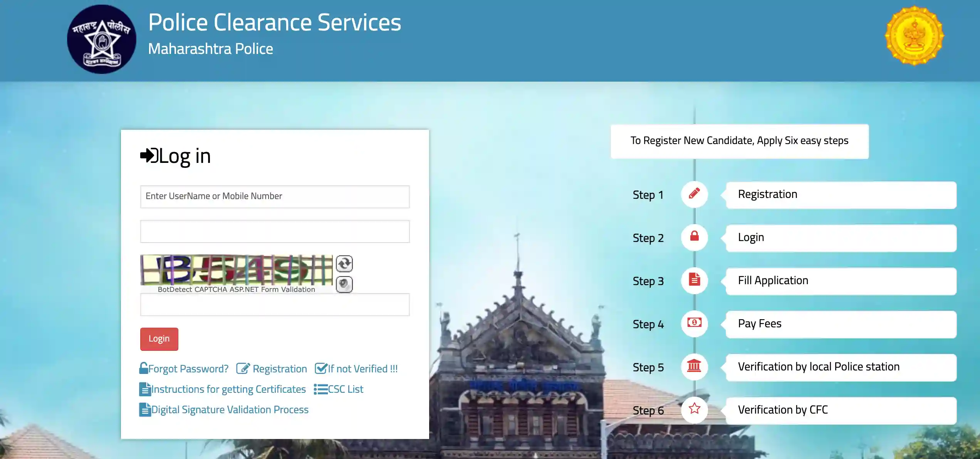Image resolution: width=980 pixels, height=459 pixels.
Task: Select Verification by local Police station
Action: click(x=841, y=367)
